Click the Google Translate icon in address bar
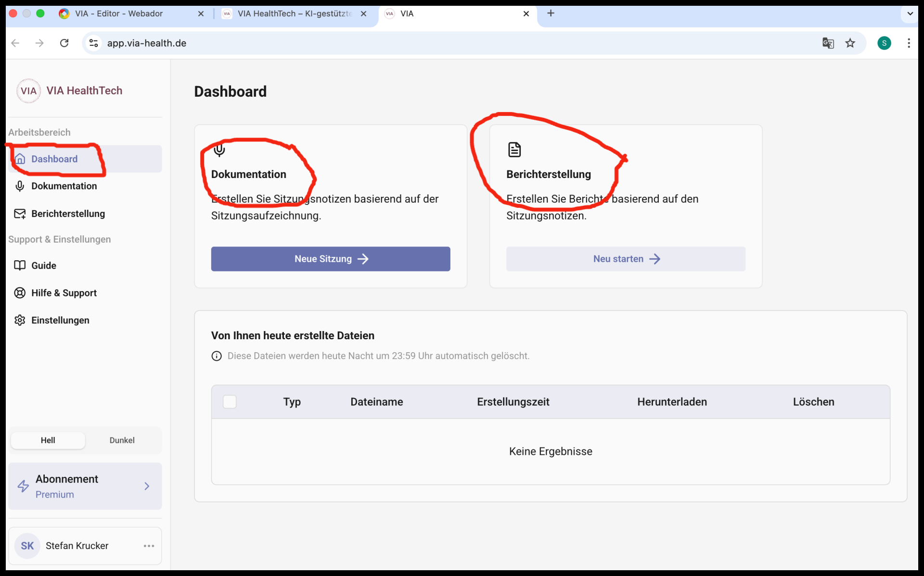Screen dimensions: 924x576 pyautogui.click(x=828, y=43)
